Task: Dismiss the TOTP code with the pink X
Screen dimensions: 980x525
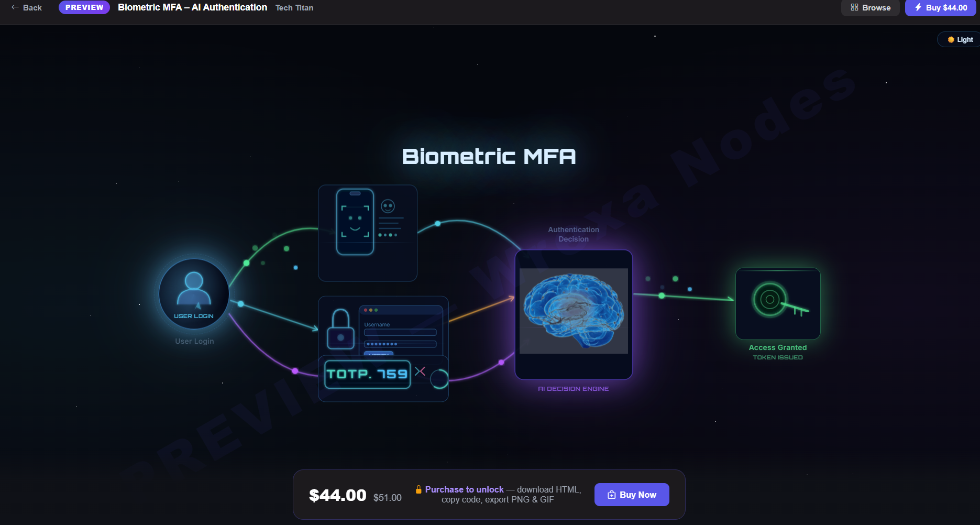Action: (420, 371)
